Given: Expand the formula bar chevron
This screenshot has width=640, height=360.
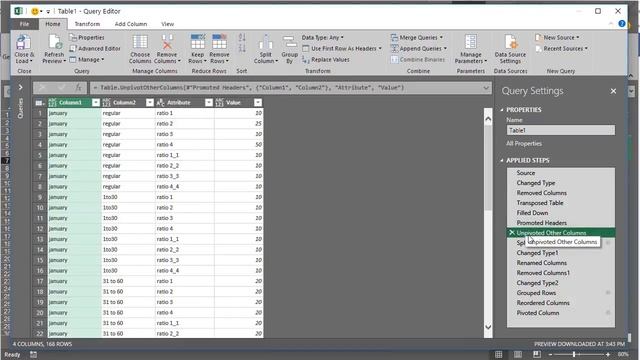Looking at the screenshot, I should 486,88.
